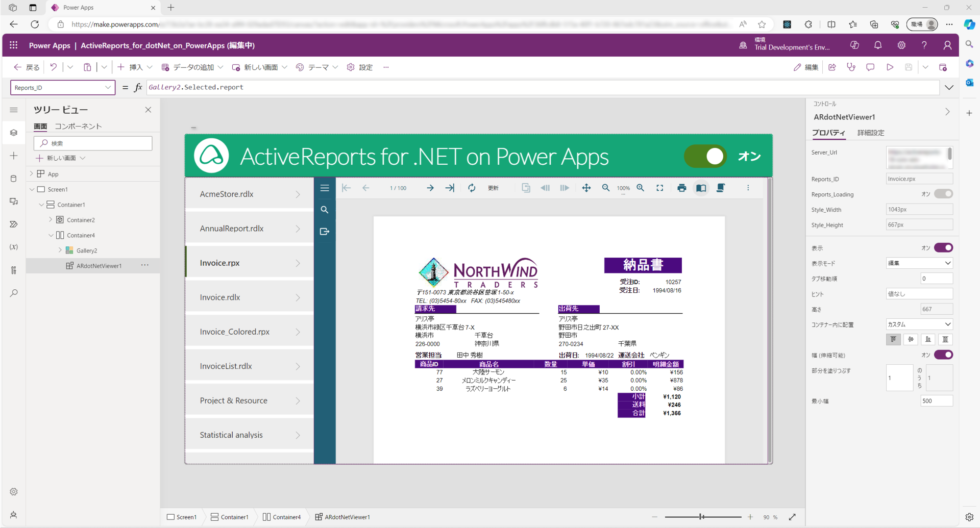Click the Publish icon in command bar
This screenshot has height=528, width=980.
pos(943,67)
